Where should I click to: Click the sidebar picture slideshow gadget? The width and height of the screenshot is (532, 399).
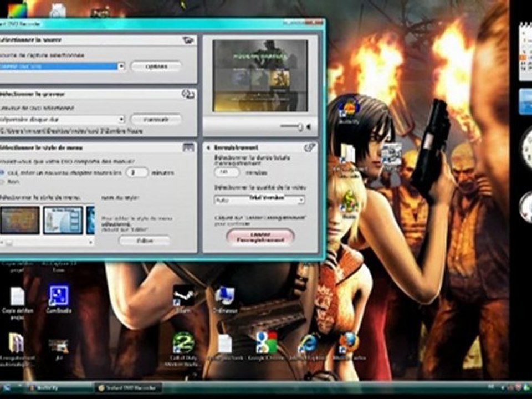tap(525, 101)
